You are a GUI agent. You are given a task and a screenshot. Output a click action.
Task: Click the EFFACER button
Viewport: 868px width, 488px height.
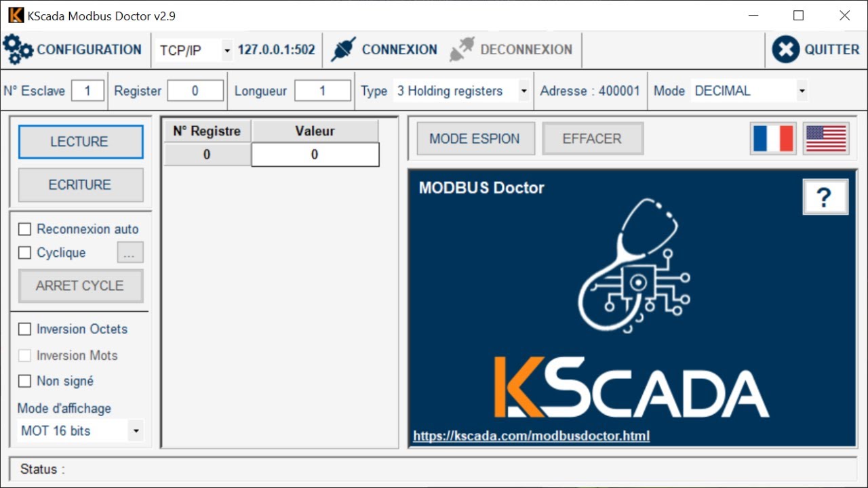pos(593,138)
